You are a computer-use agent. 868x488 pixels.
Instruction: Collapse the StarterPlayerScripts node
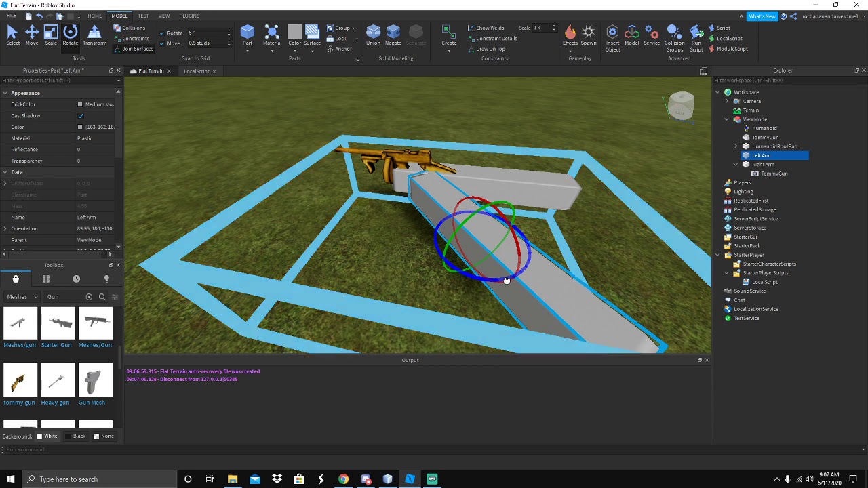click(727, 273)
